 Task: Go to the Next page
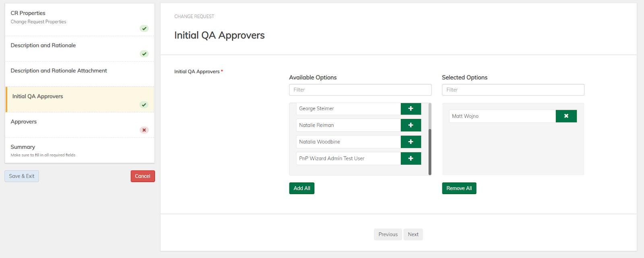pos(413,234)
